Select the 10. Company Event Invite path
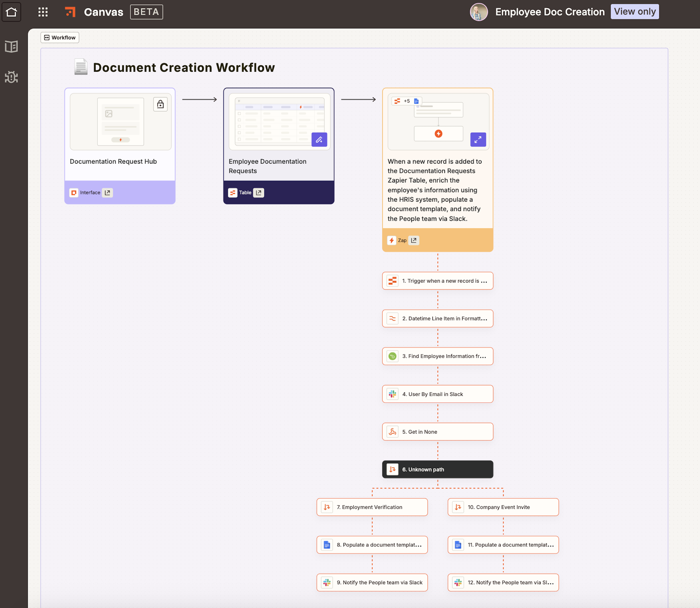 503,507
